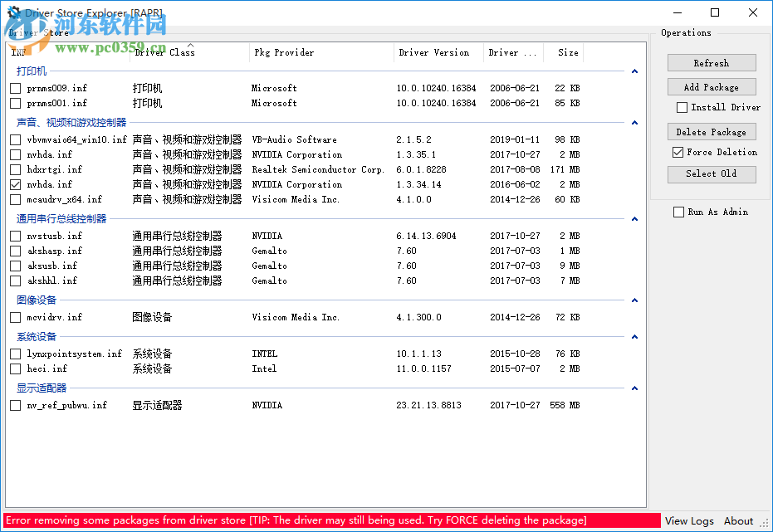Select version 23.21.13.8813 cell
Viewport: 773px width, 532px height.
pyautogui.click(x=429, y=405)
